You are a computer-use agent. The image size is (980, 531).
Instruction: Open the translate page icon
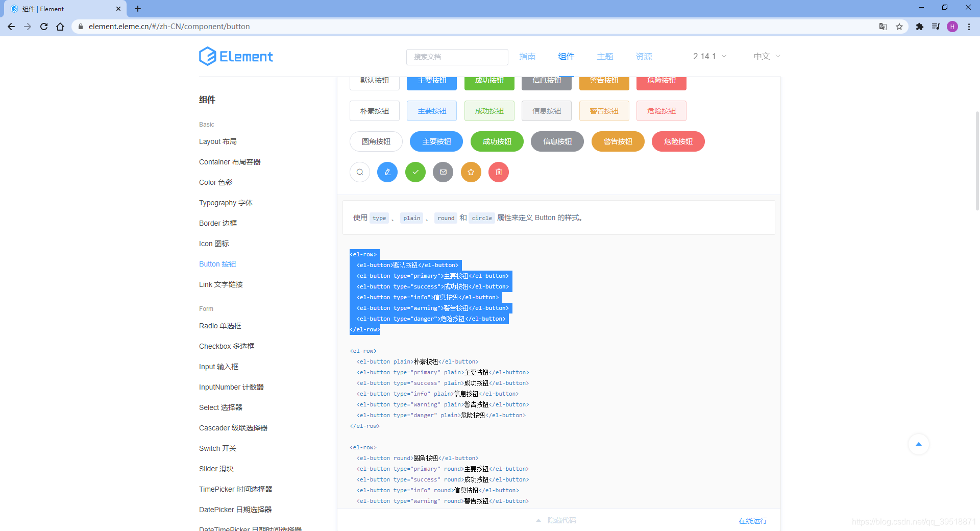pos(883,27)
